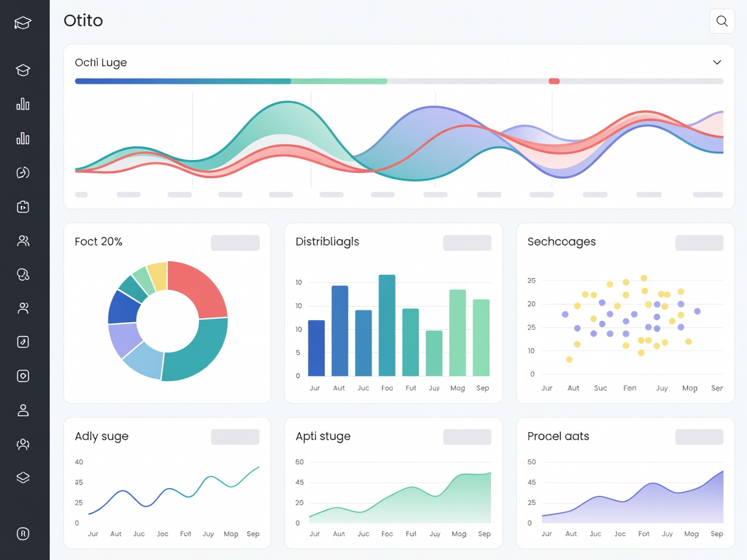Click the Sechcoages card grey button
Viewport: 747px width, 560px height.
click(699, 243)
